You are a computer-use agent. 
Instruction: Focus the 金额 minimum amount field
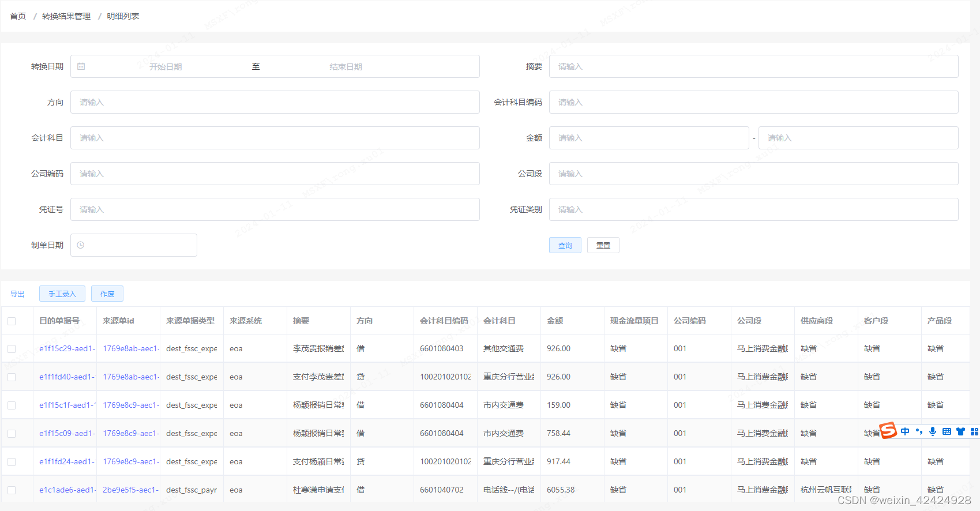(x=649, y=138)
